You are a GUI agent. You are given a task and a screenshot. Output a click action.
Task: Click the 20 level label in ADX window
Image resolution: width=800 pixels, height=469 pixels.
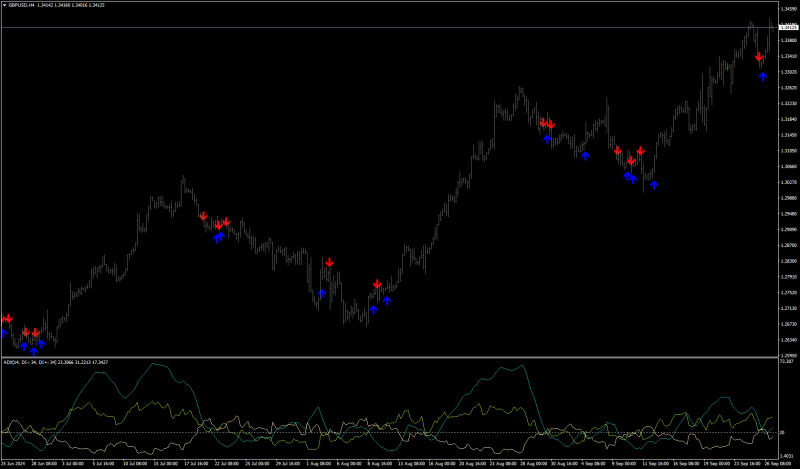click(x=783, y=433)
